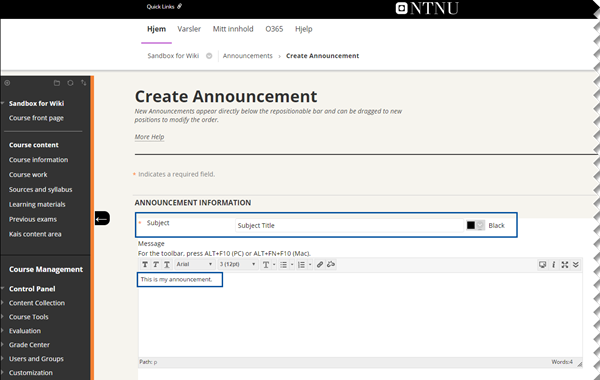Open Kais content area in sidebar
Viewport: 600px width, 380px height.
(35, 234)
